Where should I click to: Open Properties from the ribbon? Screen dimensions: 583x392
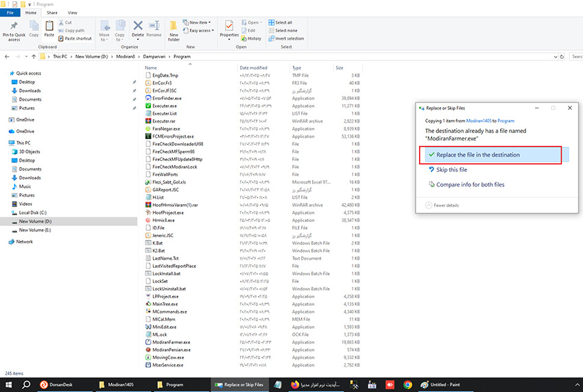pyautogui.click(x=229, y=29)
